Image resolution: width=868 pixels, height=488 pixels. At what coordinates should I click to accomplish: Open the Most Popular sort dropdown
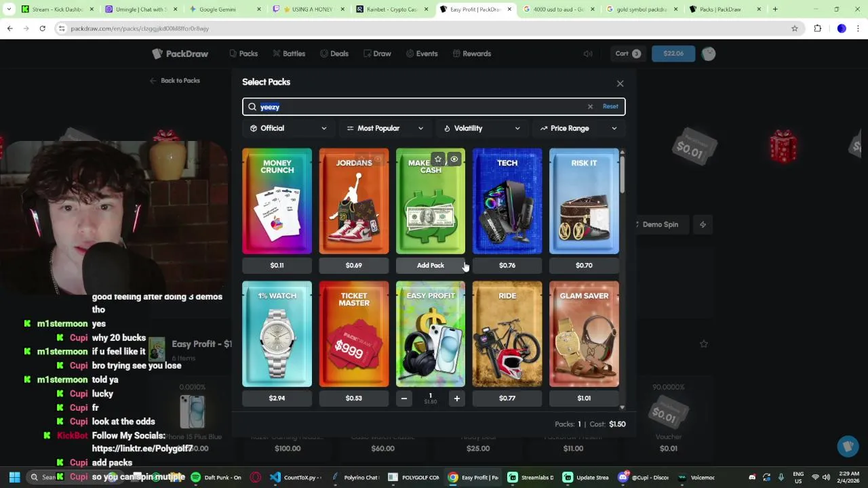tap(384, 128)
